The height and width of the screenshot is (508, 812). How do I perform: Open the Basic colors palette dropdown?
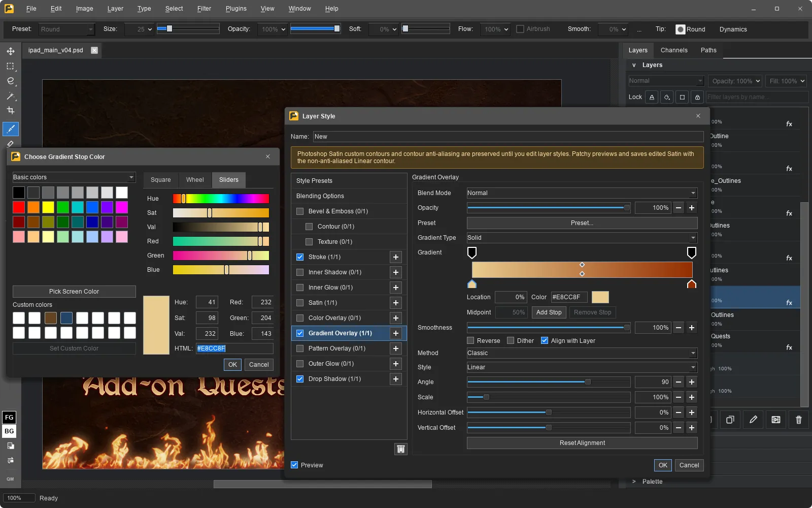pos(74,177)
